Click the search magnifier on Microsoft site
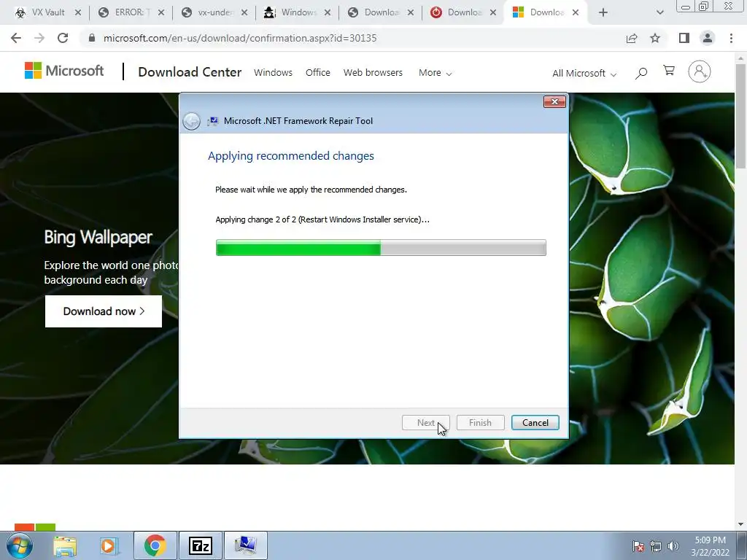 click(x=641, y=73)
